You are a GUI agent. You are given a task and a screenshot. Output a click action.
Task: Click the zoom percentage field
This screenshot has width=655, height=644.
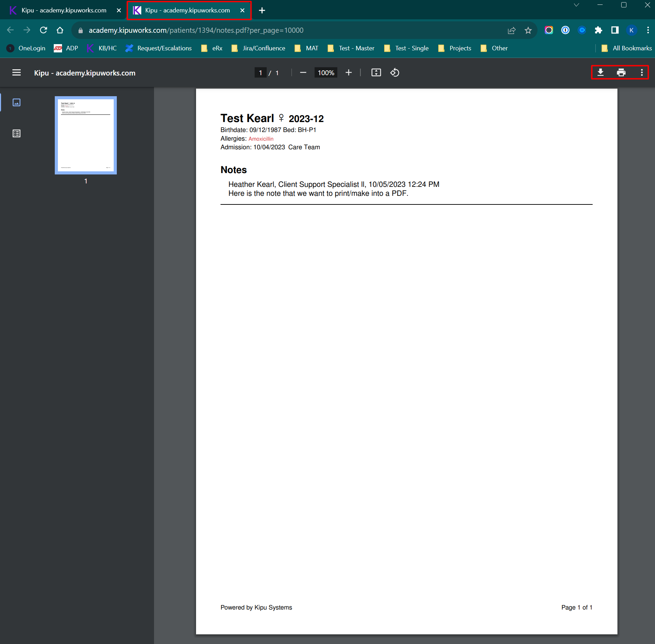tap(326, 72)
